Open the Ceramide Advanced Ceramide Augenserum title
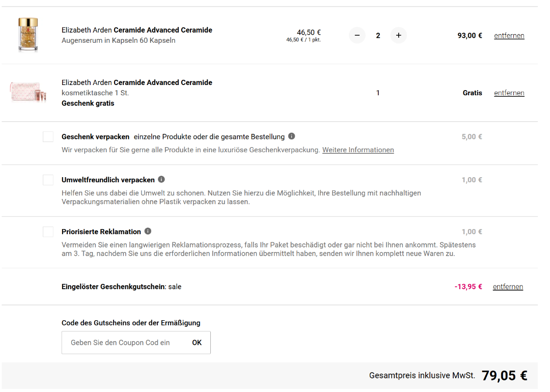Viewport: 550px width, 392px height. pos(136,30)
